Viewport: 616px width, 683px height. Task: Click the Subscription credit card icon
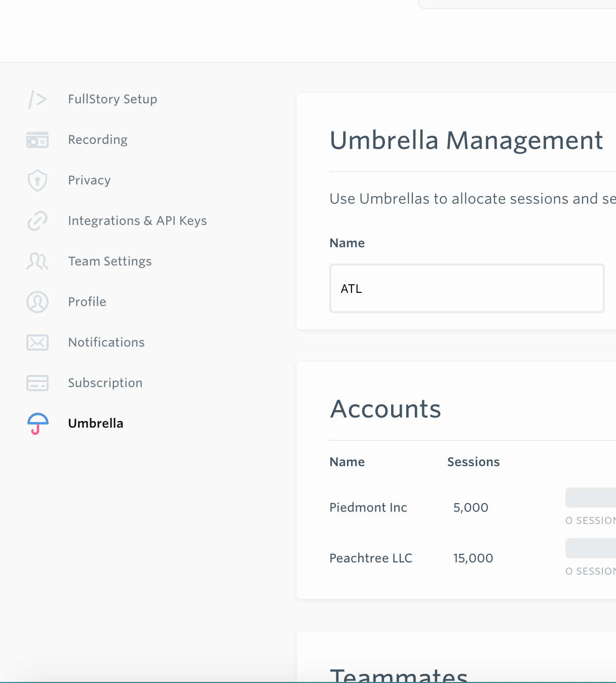[37, 383]
